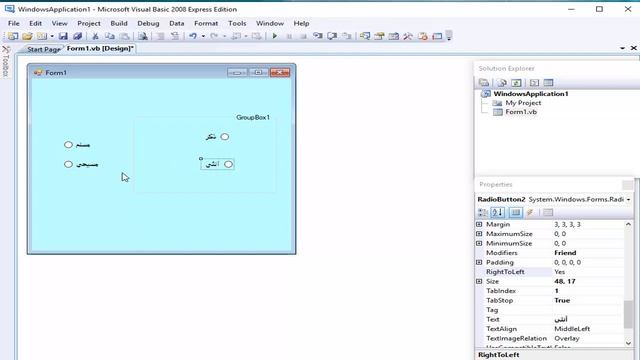Screen dimensions: 640x360
Task: Show Events with the lightning bolt icon
Action: click(530, 212)
